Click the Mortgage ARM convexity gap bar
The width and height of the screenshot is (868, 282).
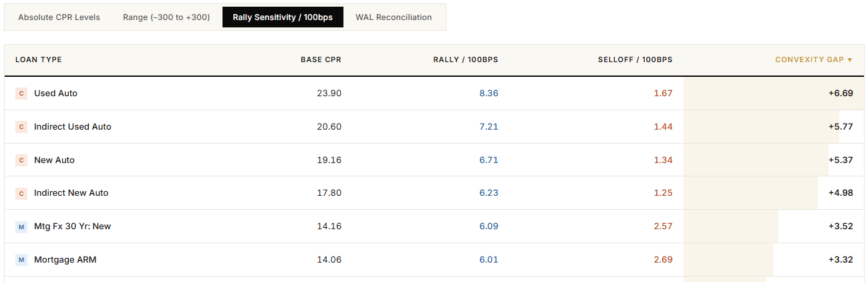(728, 260)
